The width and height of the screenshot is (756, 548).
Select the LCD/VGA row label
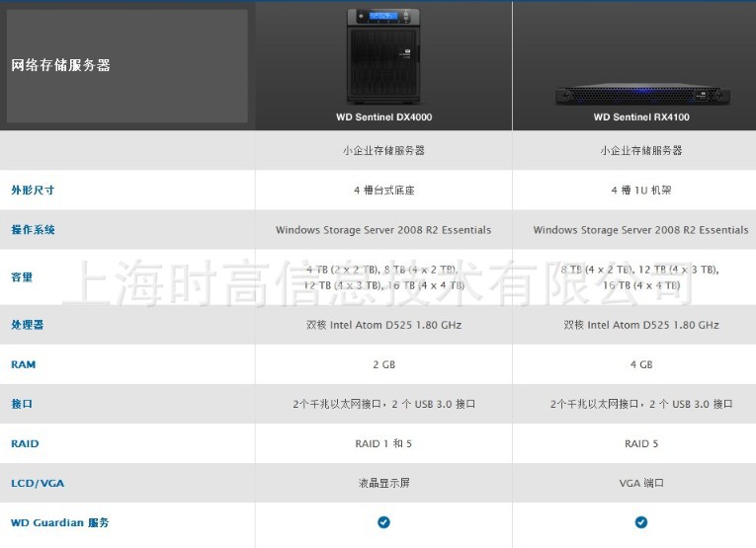click(x=38, y=483)
